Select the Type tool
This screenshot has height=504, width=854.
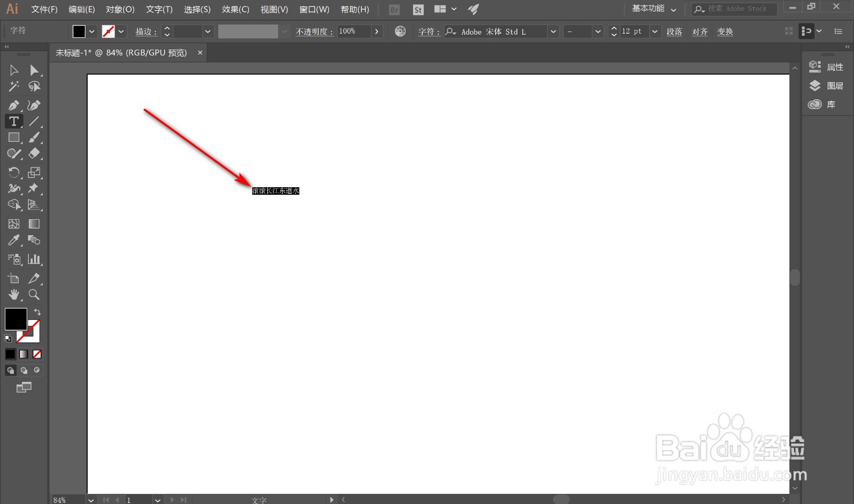pos(14,121)
